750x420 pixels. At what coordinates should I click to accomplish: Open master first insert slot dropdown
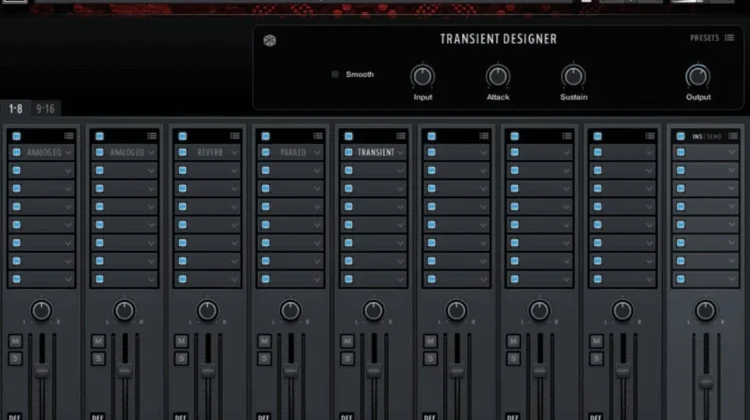click(732, 153)
